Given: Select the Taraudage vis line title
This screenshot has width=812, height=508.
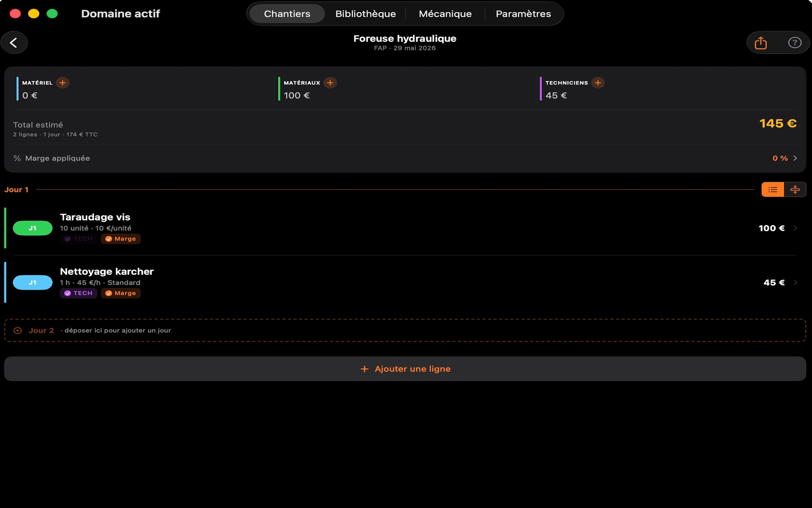Looking at the screenshot, I should 95,217.
